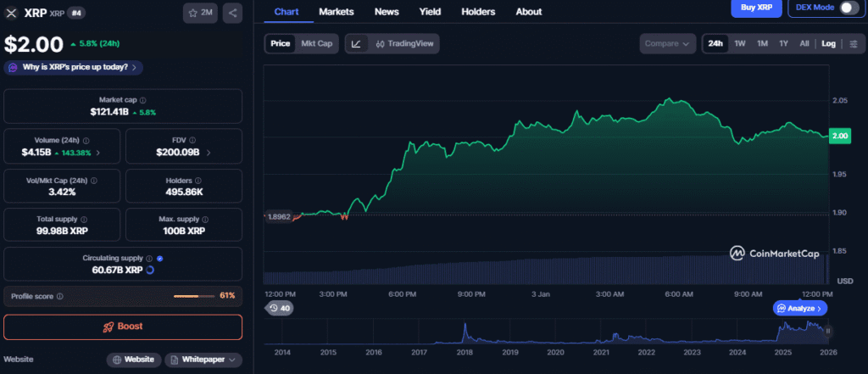
Task: Click the history icon labeled 40
Action: (x=280, y=308)
